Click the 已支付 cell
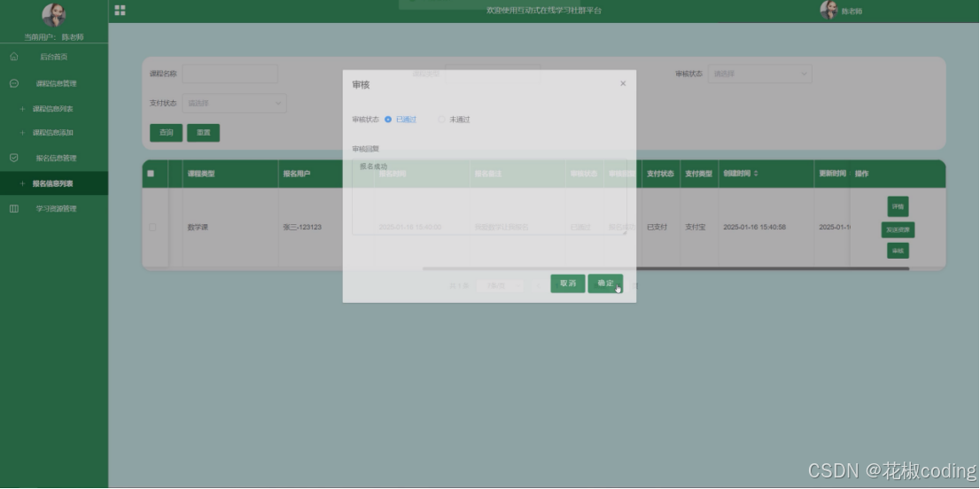The image size is (980, 489). pyautogui.click(x=657, y=228)
